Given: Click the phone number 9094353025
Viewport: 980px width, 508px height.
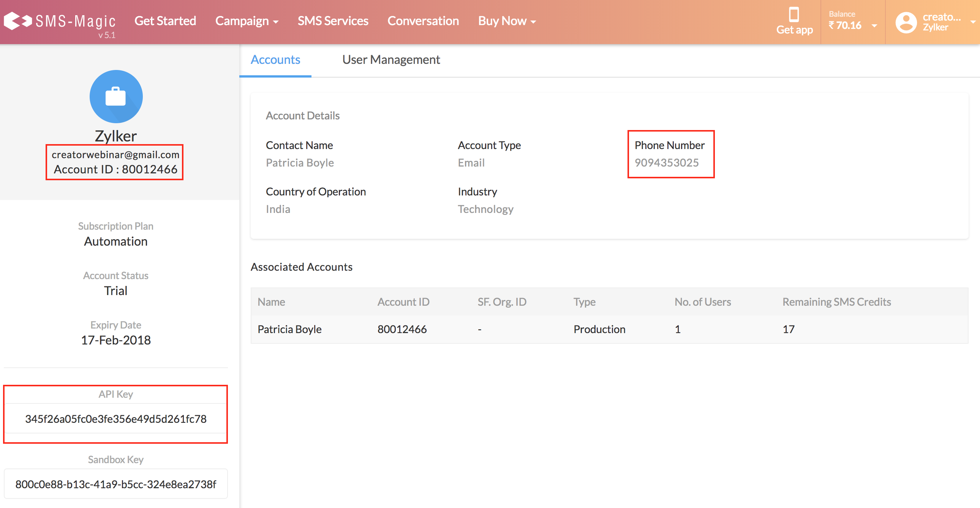Looking at the screenshot, I should tap(666, 163).
